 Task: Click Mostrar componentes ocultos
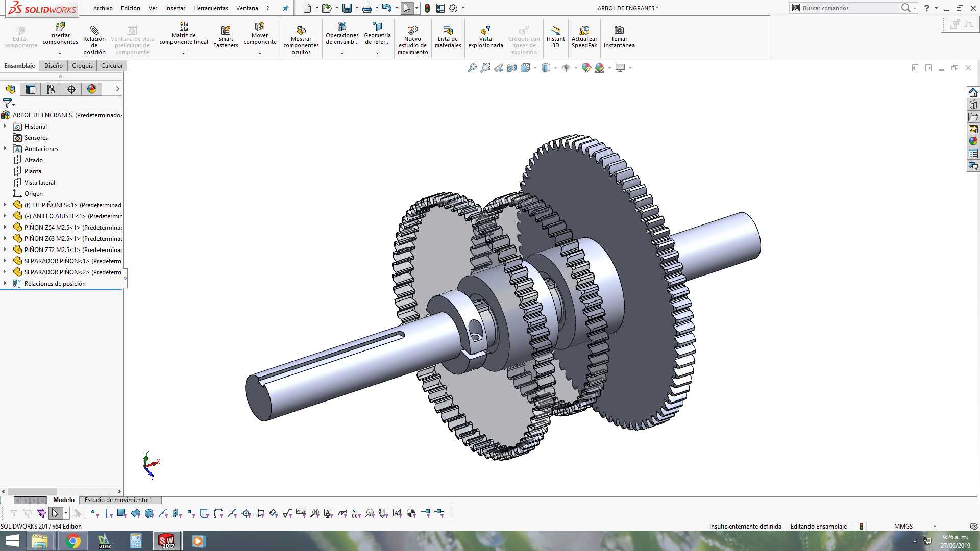(301, 40)
